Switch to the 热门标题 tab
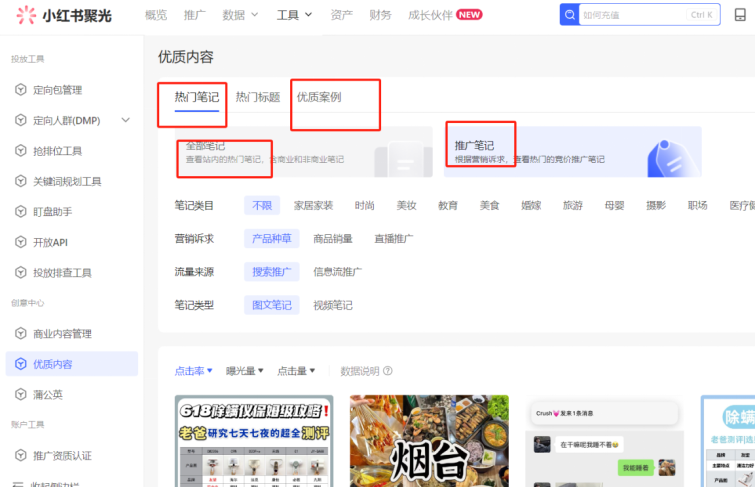 click(257, 97)
